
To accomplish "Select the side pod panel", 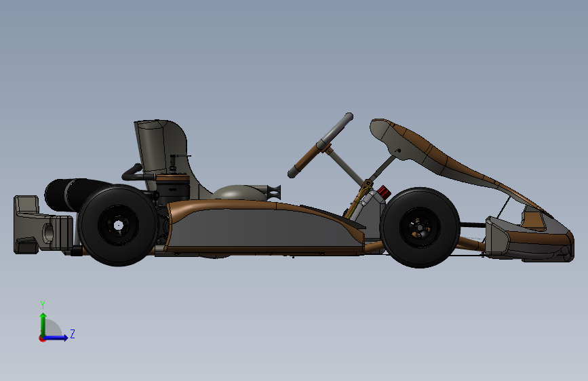I will pos(262,228).
